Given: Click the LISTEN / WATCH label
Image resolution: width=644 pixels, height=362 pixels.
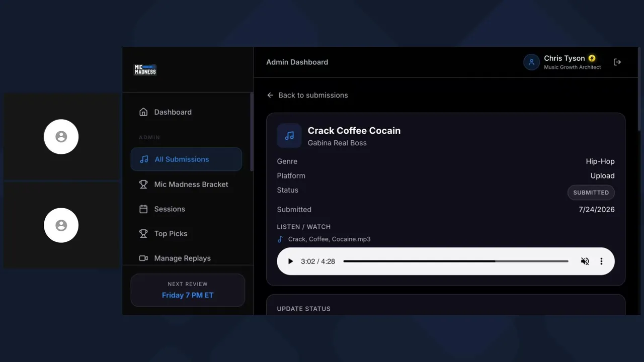Looking at the screenshot, I should pyautogui.click(x=304, y=227).
